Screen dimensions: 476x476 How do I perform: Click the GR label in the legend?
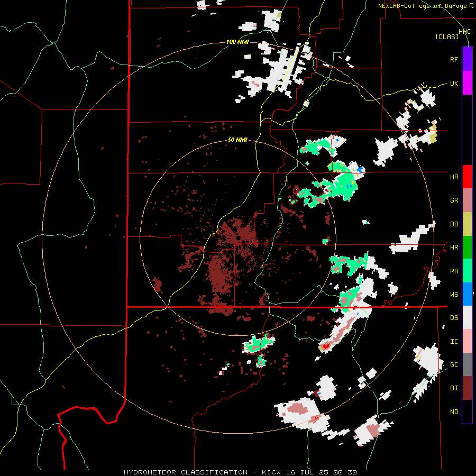pos(454,200)
